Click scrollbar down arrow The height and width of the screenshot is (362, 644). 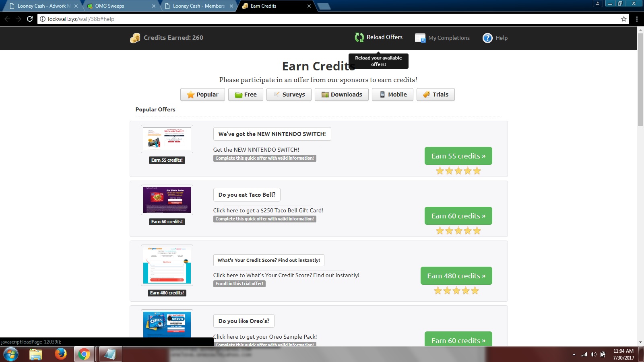640,342
